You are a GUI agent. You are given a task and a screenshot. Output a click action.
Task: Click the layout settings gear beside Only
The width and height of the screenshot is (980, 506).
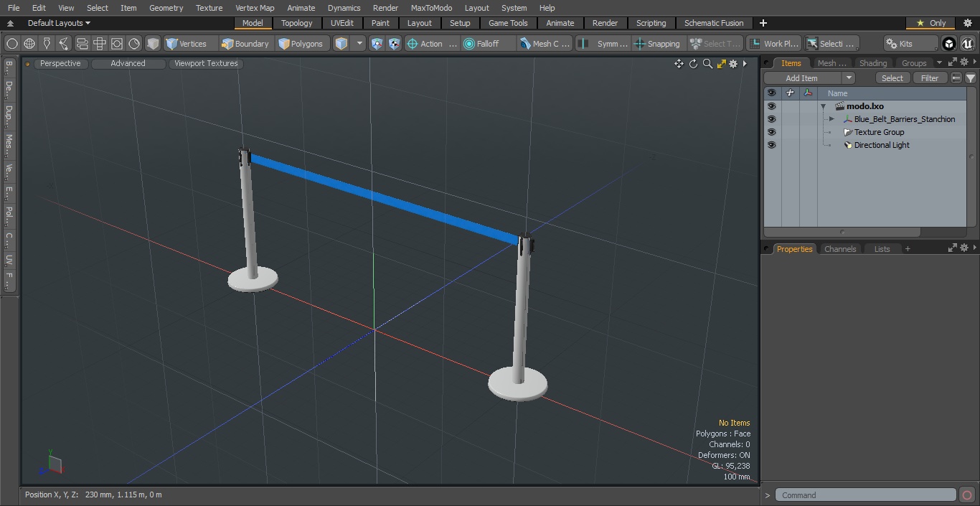tap(967, 23)
